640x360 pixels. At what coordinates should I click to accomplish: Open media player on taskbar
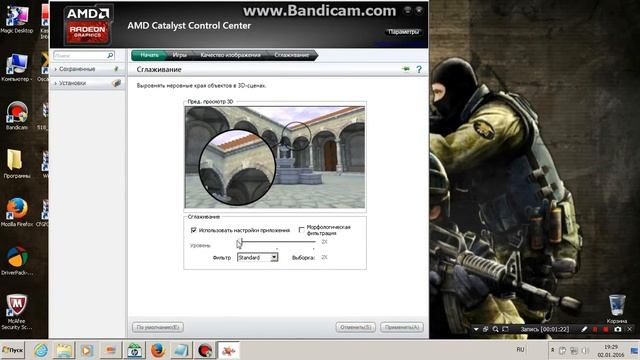coord(87,350)
